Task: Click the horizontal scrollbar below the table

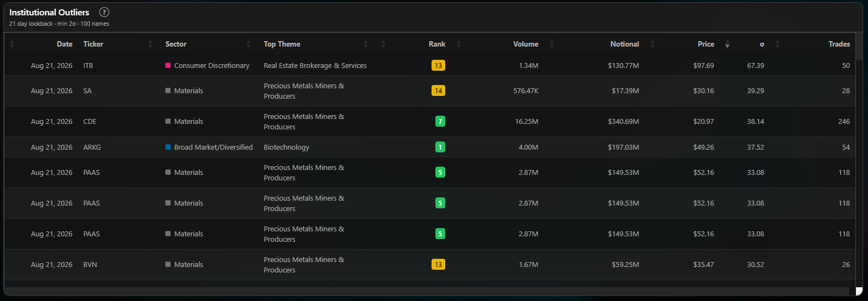Action: [x=427, y=291]
